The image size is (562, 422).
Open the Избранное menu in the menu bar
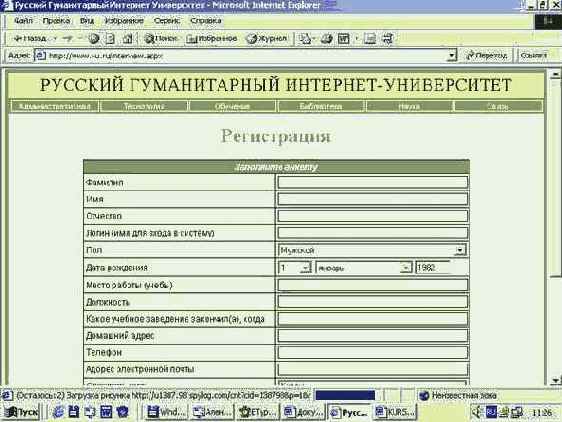click(x=124, y=21)
